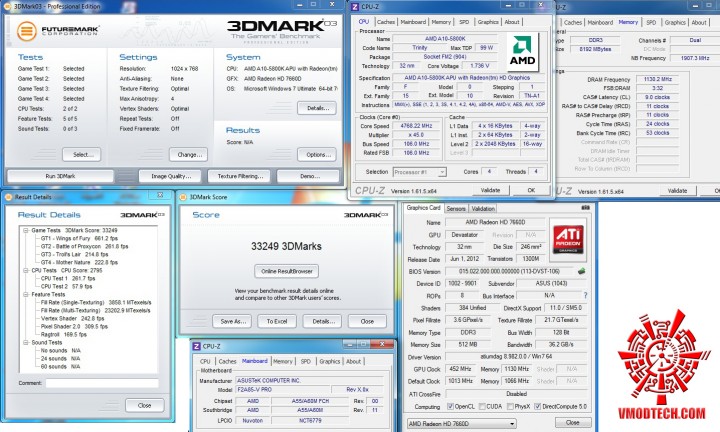The width and height of the screenshot is (720, 432).
Task: Click the ATI Radeon logo in GPU-Z
Action: click(568, 240)
